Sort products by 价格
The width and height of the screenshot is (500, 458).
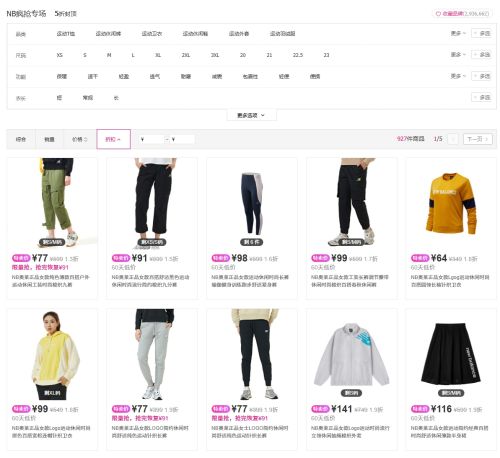80,139
